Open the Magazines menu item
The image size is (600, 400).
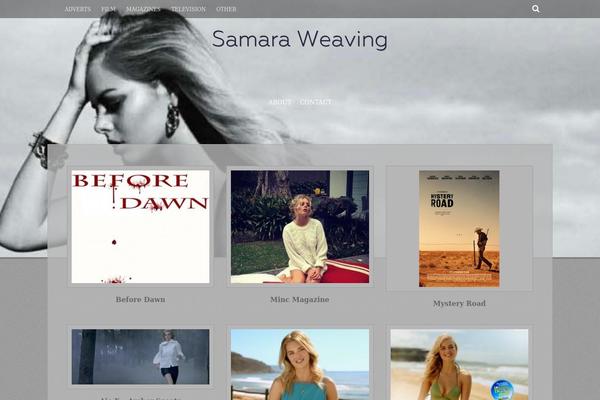(143, 9)
